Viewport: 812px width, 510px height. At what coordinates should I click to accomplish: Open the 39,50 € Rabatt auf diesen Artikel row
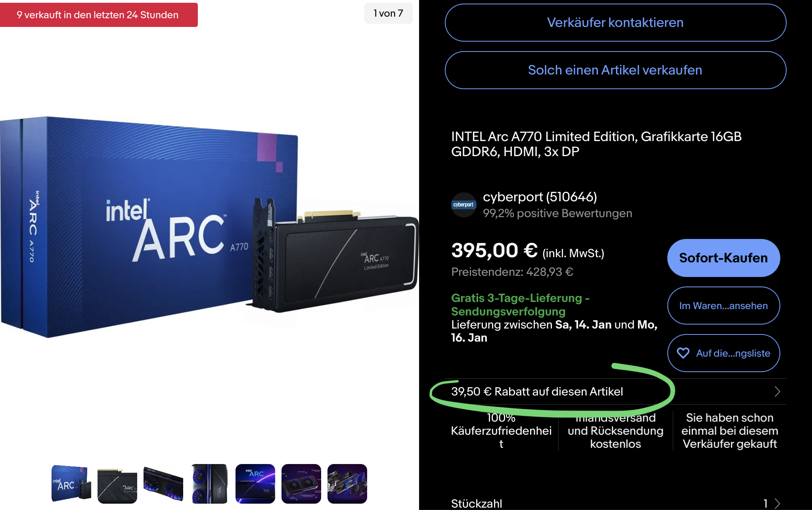(x=616, y=392)
